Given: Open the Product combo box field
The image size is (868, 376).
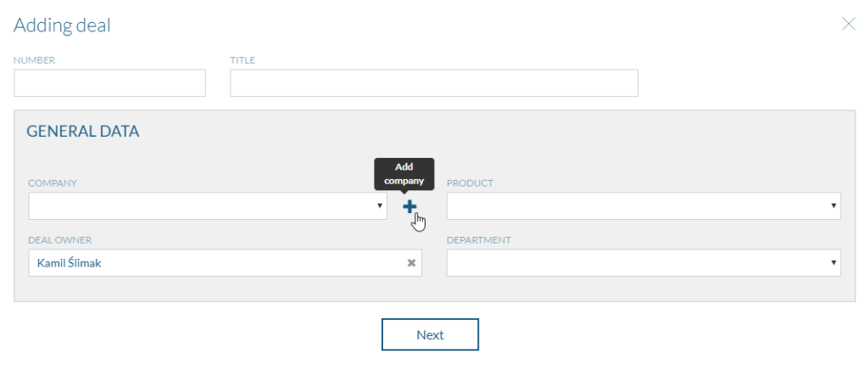Looking at the screenshot, I should 644,205.
